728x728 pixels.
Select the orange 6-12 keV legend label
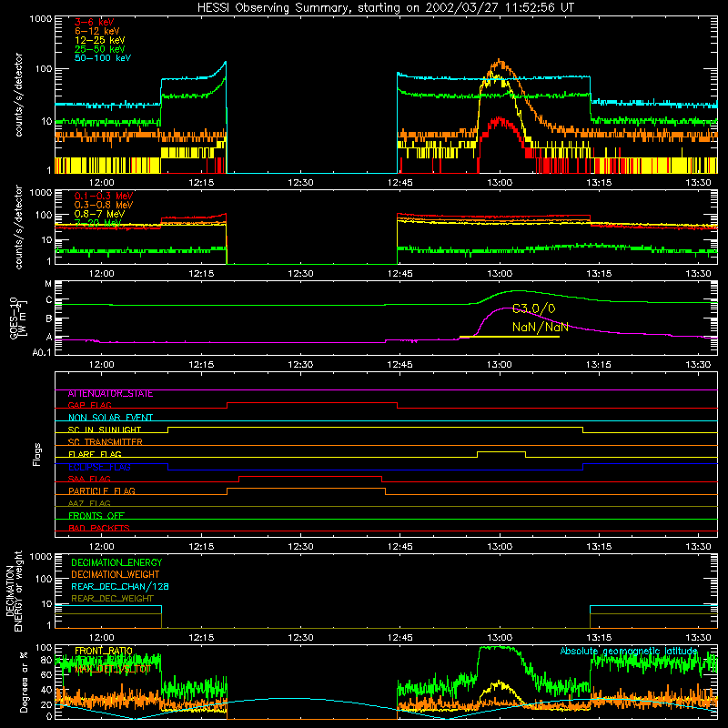click(97, 31)
